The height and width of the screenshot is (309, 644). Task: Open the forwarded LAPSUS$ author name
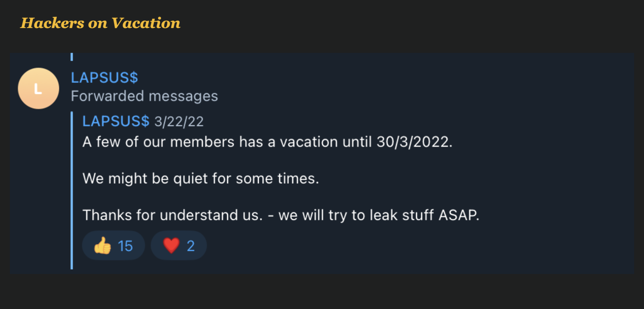(x=116, y=121)
